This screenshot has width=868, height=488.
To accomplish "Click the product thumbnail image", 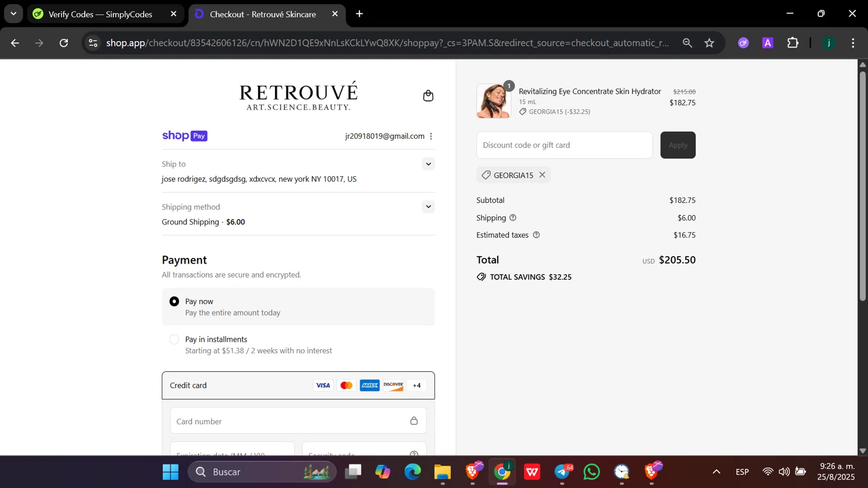I will pos(494,101).
